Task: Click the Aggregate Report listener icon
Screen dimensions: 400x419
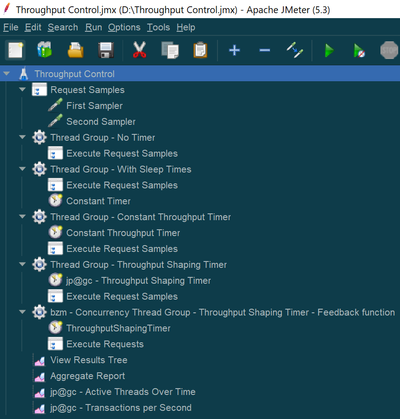Action: click(40, 376)
